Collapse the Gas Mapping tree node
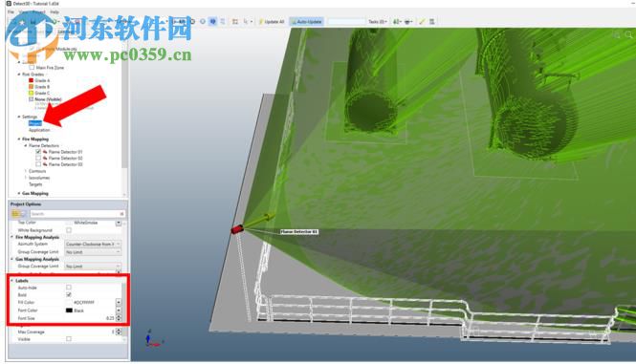 [x=19, y=193]
